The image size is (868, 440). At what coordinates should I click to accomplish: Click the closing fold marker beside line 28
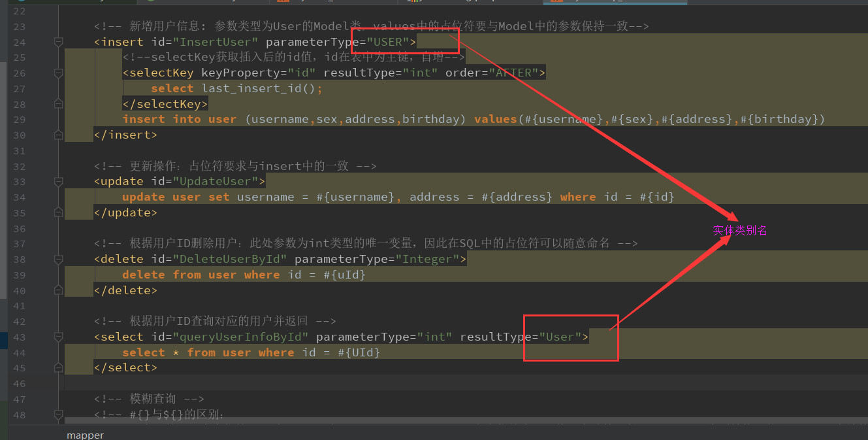[x=57, y=103]
